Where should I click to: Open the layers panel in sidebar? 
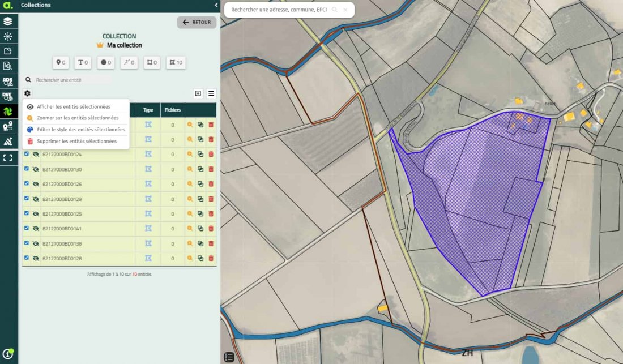pyautogui.click(x=8, y=22)
